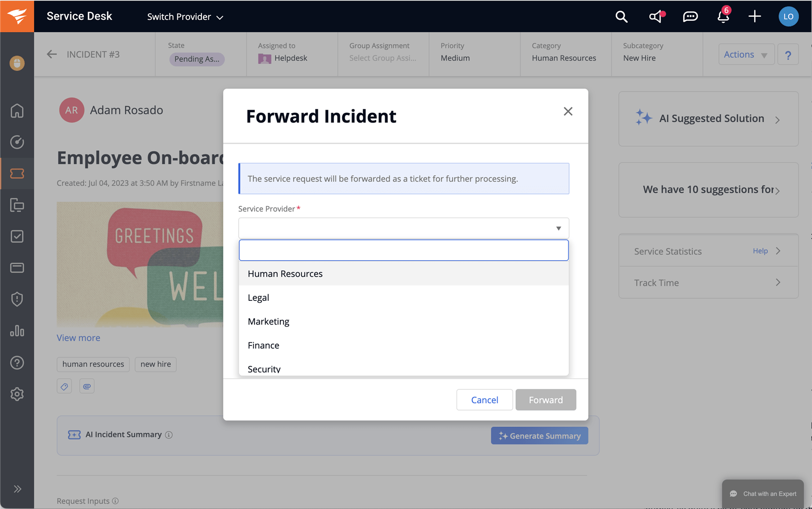Open the Settings gear in sidebar
812x509 pixels.
17,394
